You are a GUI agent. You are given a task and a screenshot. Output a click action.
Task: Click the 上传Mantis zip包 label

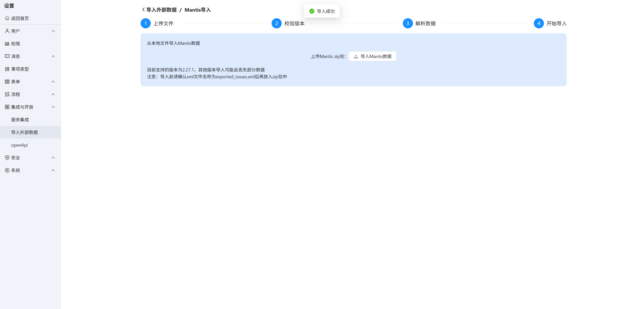(x=329, y=56)
